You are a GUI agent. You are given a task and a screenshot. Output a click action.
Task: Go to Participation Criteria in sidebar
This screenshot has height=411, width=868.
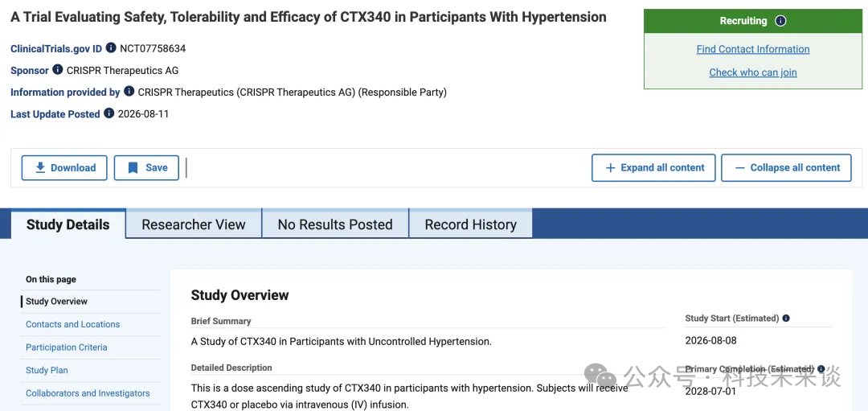tap(67, 347)
